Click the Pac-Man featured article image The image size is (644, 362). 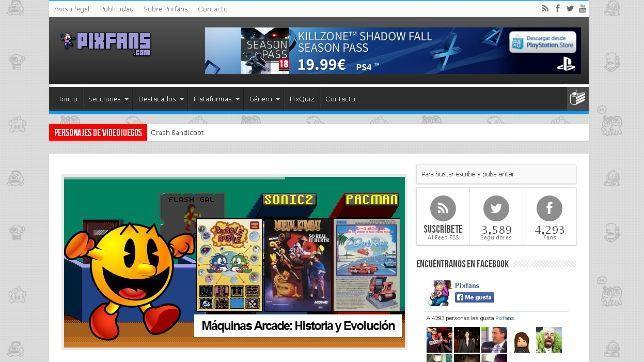click(235, 262)
